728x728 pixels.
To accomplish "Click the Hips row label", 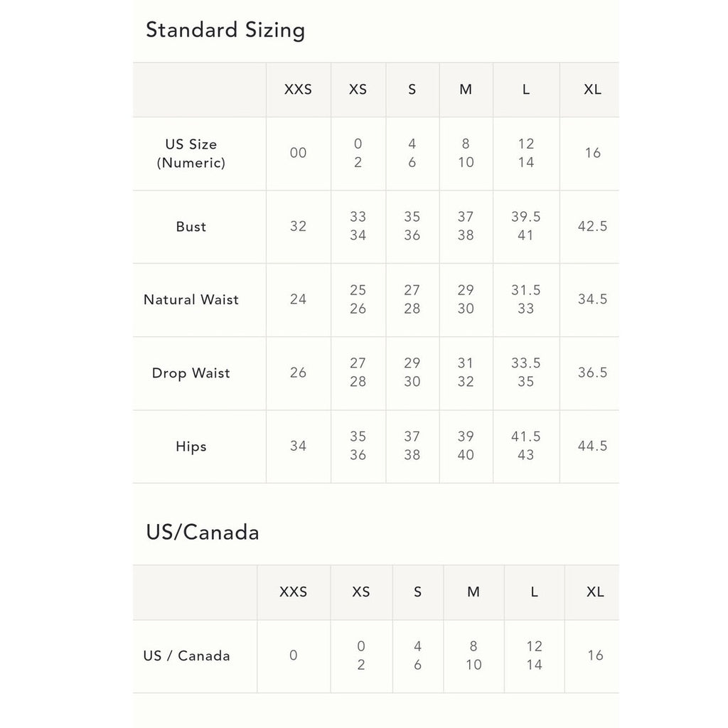I will [x=191, y=446].
